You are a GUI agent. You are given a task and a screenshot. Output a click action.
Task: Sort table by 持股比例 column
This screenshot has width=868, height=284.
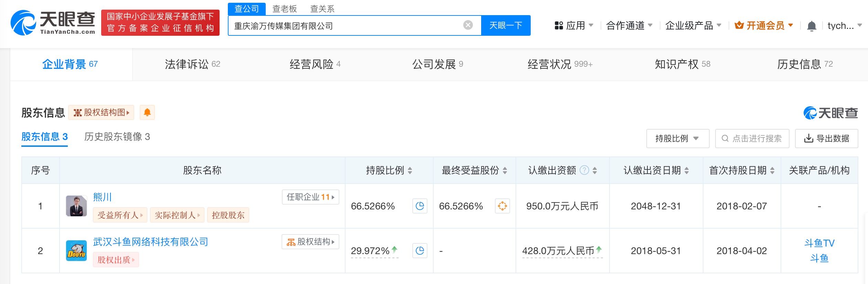pyautogui.click(x=410, y=171)
